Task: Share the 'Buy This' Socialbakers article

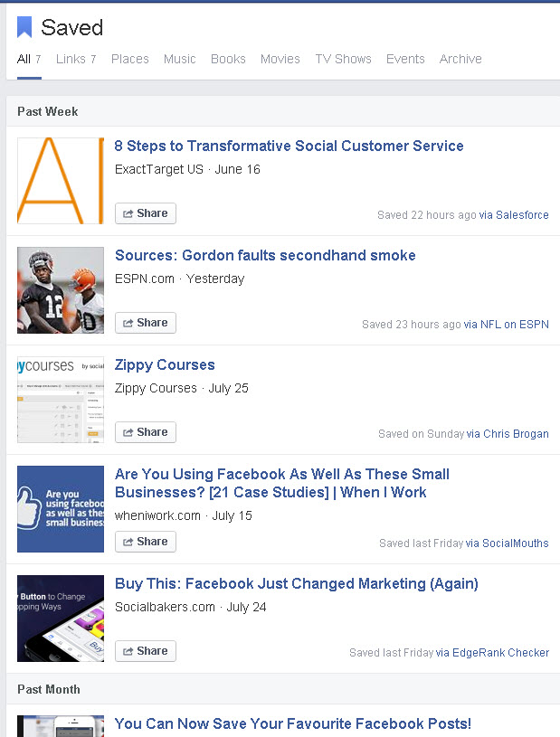Action: click(145, 650)
